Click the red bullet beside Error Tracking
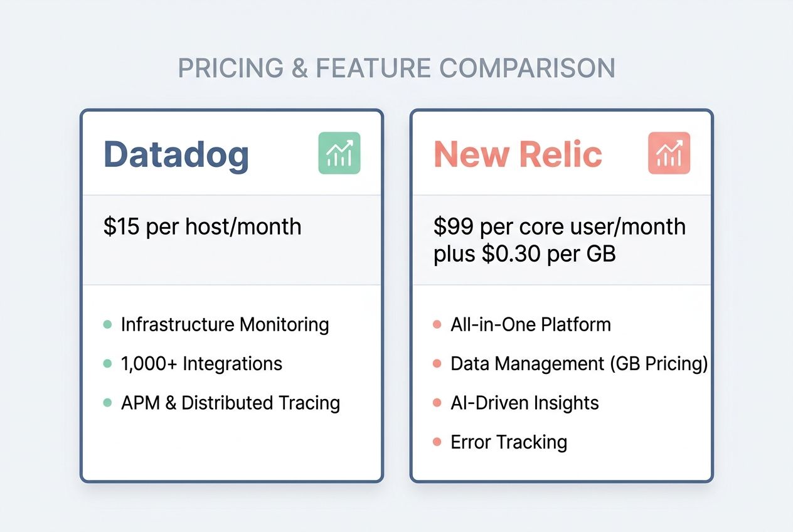Viewport: 793px width, 532px height. [x=437, y=442]
